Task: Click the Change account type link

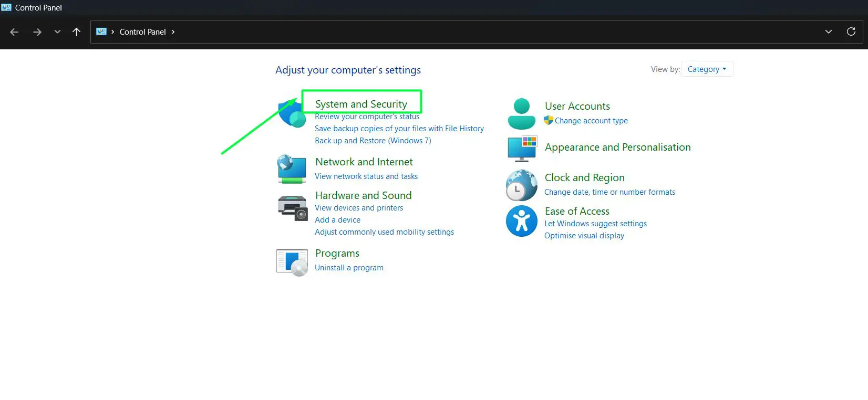Action: [591, 121]
